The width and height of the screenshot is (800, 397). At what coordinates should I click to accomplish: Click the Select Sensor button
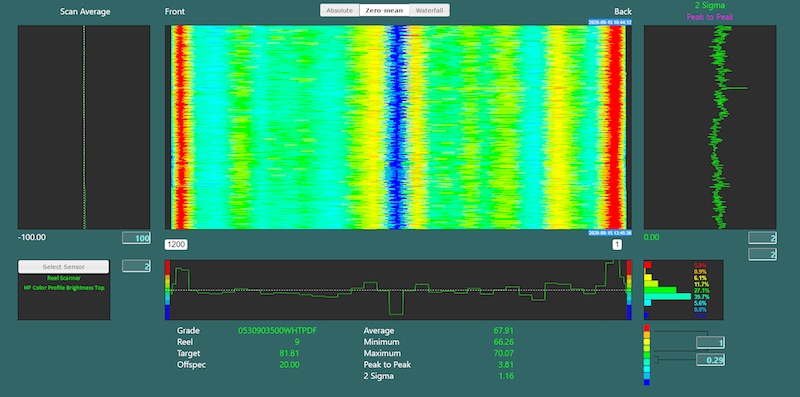pyautogui.click(x=63, y=266)
